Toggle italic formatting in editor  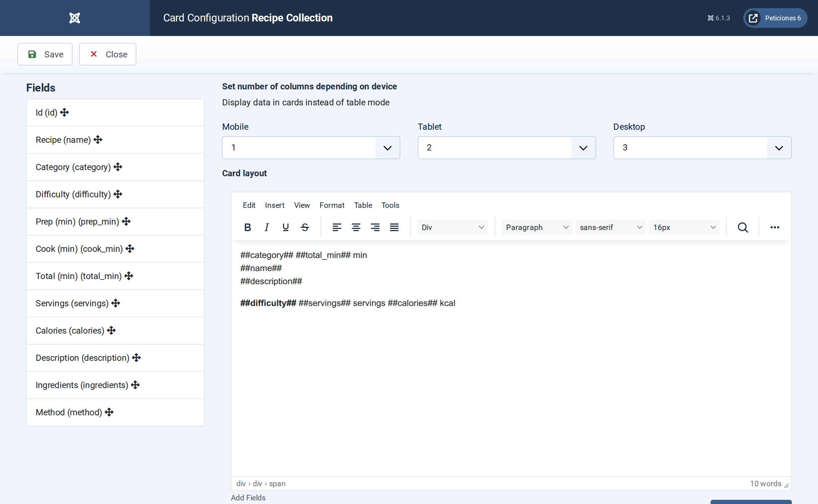[x=266, y=227]
